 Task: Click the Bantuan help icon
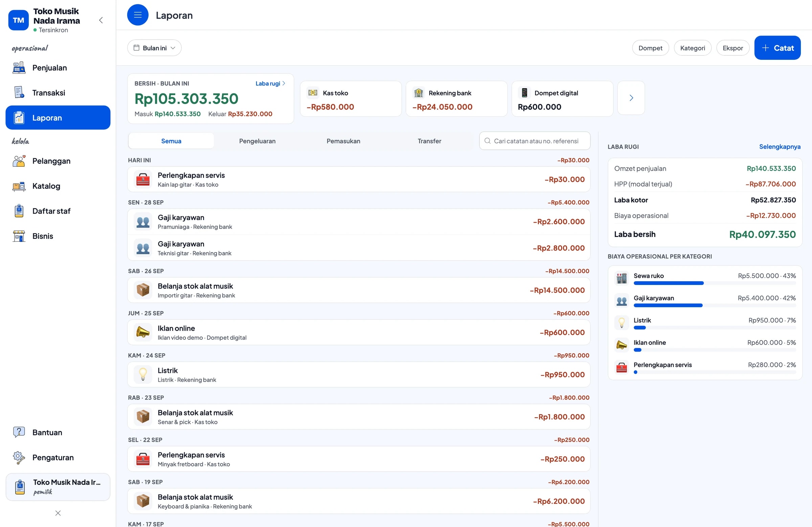click(x=19, y=432)
